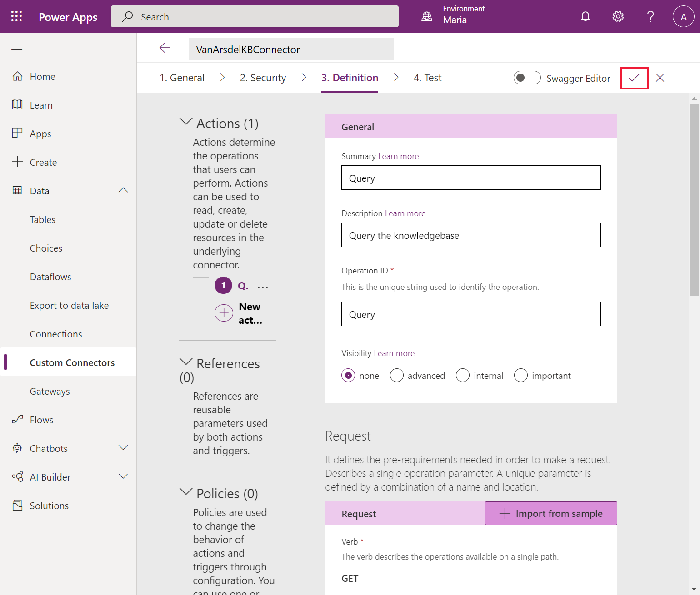Click the vertical scrollbar thumb
700x595 pixels.
[694, 200]
